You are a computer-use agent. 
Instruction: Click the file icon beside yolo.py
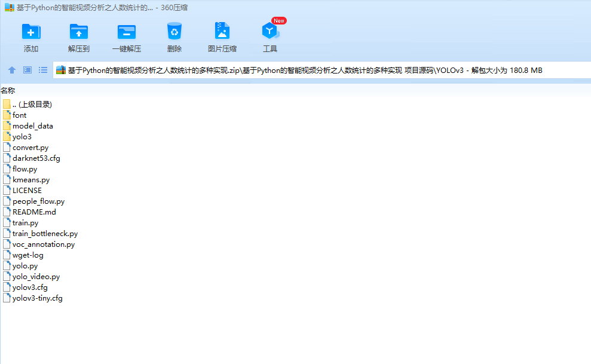tap(7, 265)
